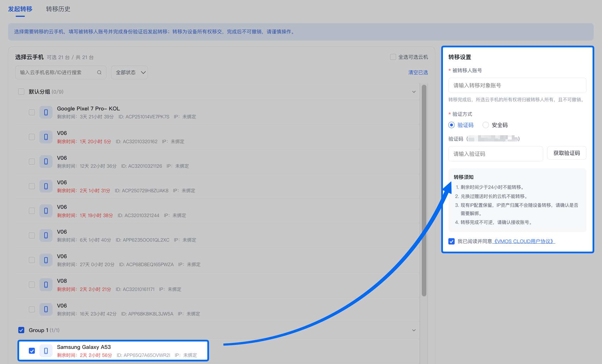Click the phone icon for device ACP68D8EQ165PWZA
602x364 pixels.
(x=46, y=260)
